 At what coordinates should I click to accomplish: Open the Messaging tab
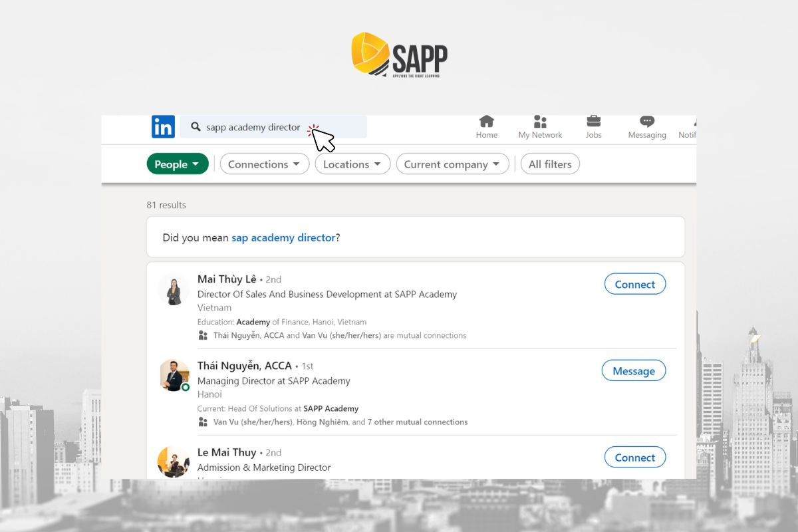point(647,127)
